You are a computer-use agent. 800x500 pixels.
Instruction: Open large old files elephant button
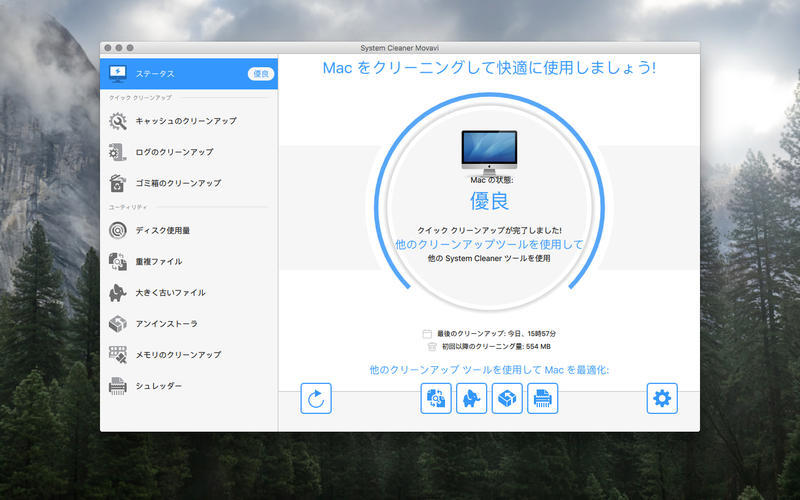pyautogui.click(x=471, y=398)
